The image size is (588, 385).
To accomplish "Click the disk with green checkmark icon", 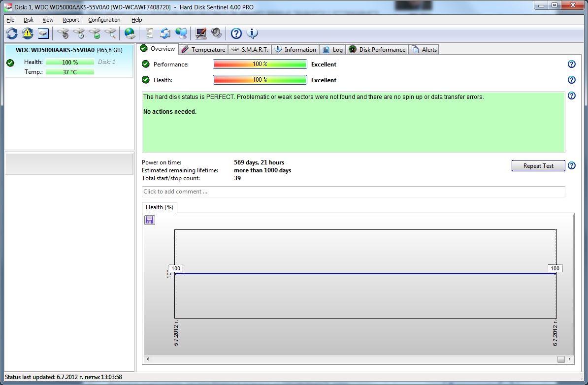I will click(95, 33).
